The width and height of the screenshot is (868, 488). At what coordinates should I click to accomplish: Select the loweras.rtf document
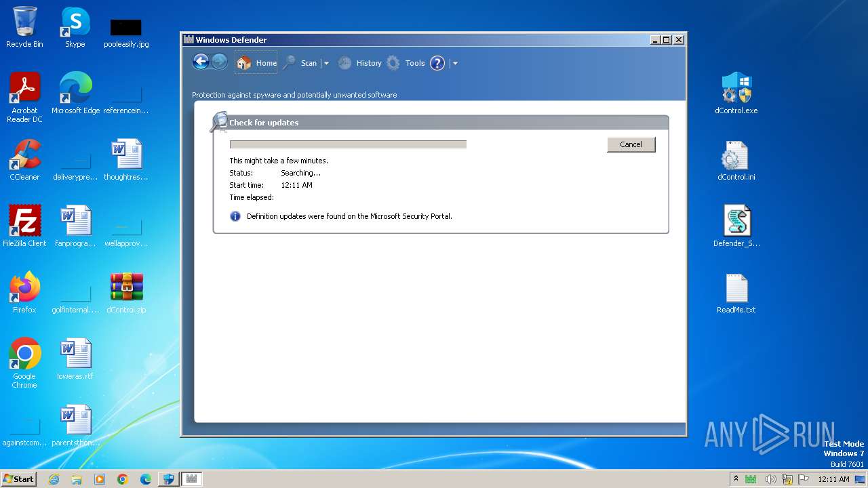pos(75,359)
